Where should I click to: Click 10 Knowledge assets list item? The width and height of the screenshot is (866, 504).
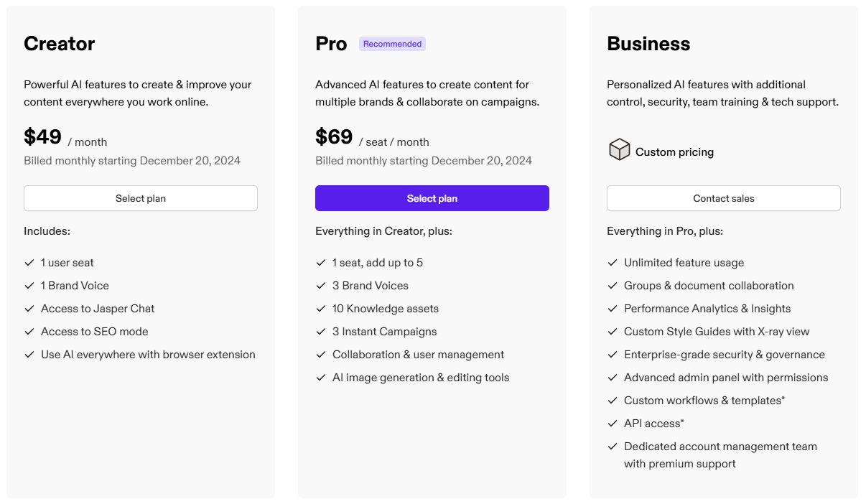(x=386, y=309)
